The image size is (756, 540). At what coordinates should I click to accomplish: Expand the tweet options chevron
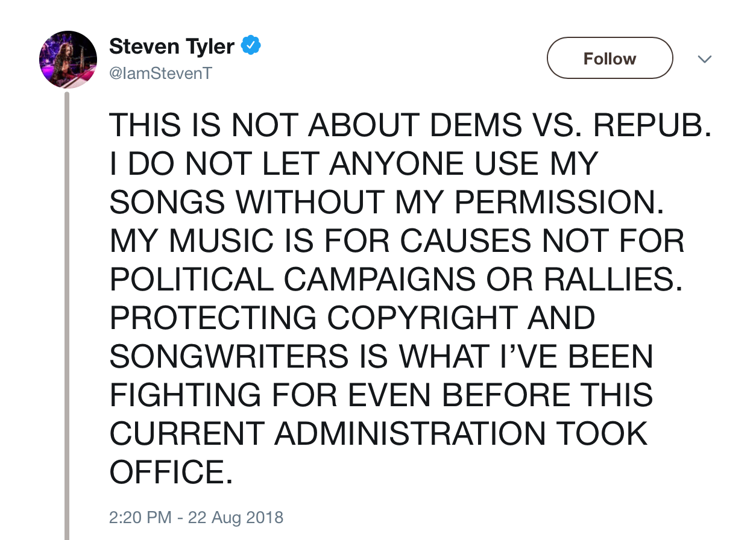704,59
